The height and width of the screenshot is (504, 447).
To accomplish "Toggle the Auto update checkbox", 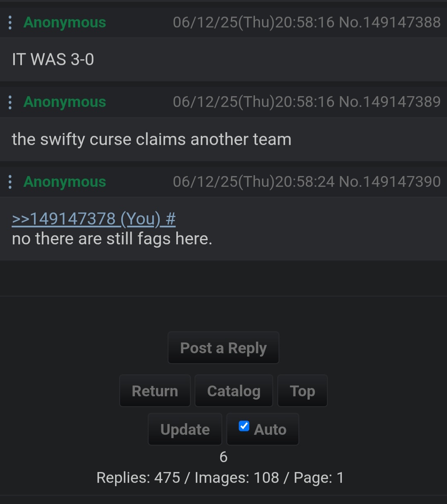I will tap(244, 426).
